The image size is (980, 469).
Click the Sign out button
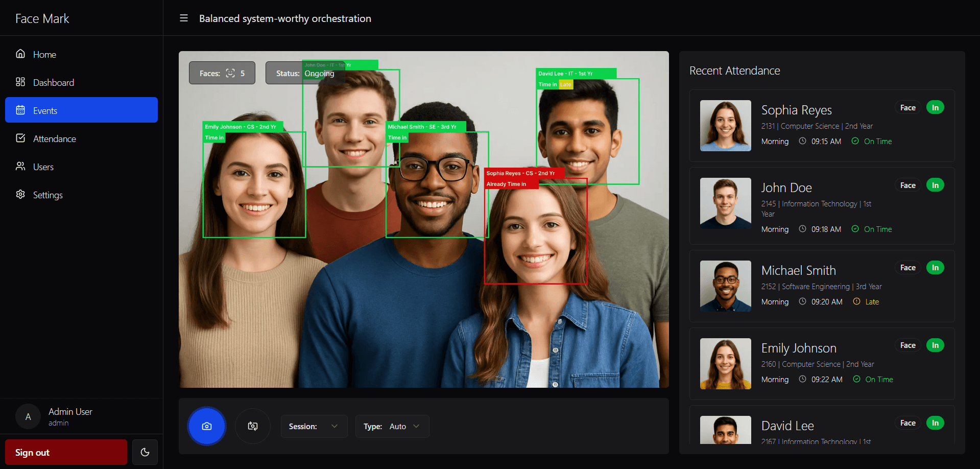tap(66, 452)
